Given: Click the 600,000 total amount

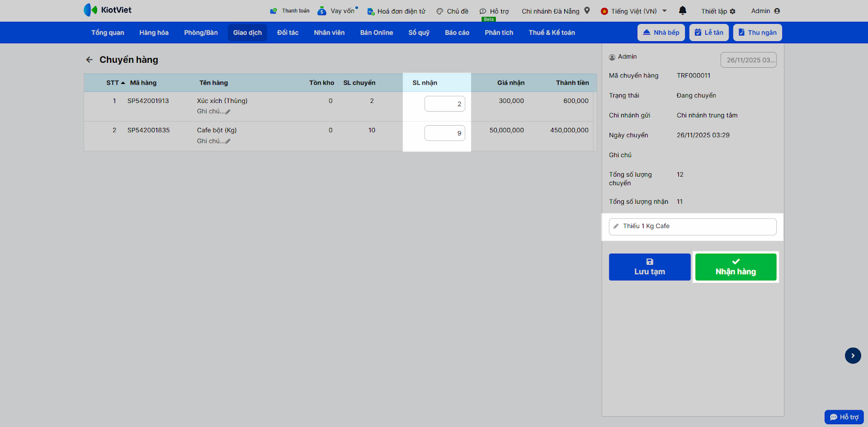Looking at the screenshot, I should (x=576, y=101).
